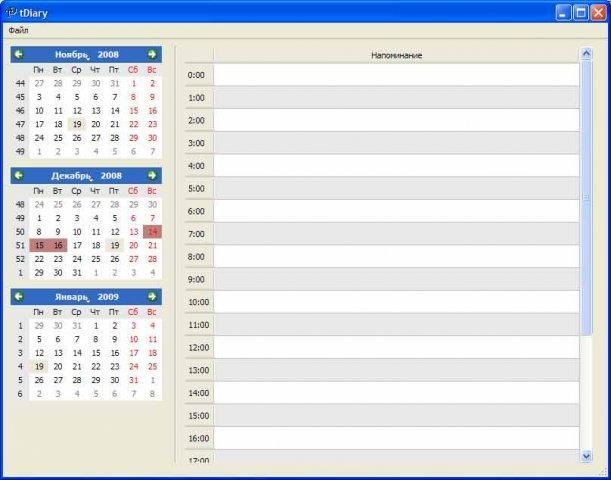611x480 pixels.
Task: Open the Январь month dropdown
Action: pyautogui.click(x=72, y=297)
